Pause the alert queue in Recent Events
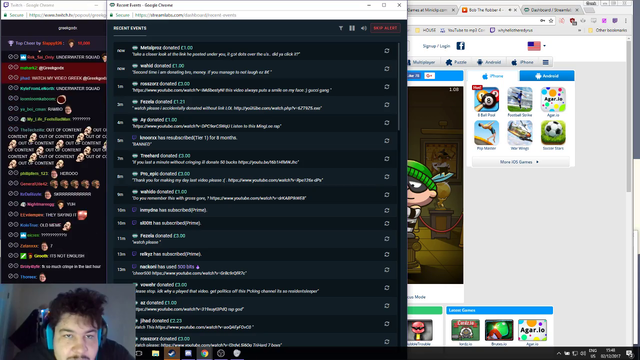This screenshot has height=360, width=640. (352, 28)
